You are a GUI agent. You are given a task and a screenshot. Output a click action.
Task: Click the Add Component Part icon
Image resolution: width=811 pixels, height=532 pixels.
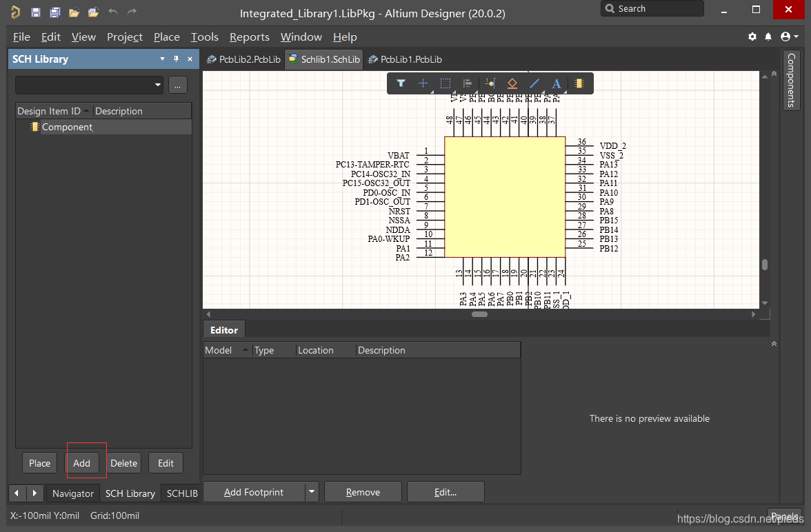click(x=579, y=83)
